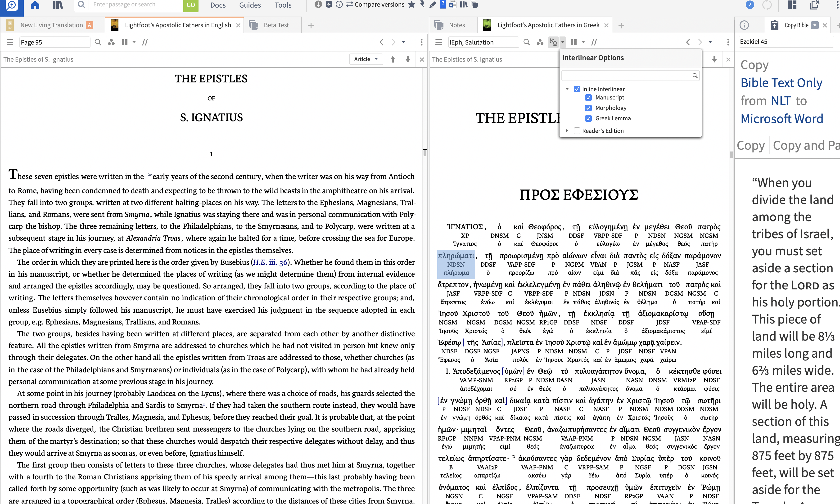Expand the Reader's Edition tree item

point(567,131)
